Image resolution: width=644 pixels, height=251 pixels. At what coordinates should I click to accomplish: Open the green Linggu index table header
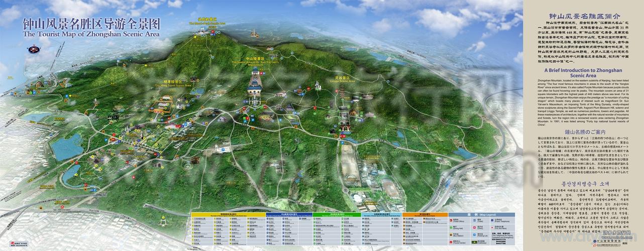(x=337, y=215)
